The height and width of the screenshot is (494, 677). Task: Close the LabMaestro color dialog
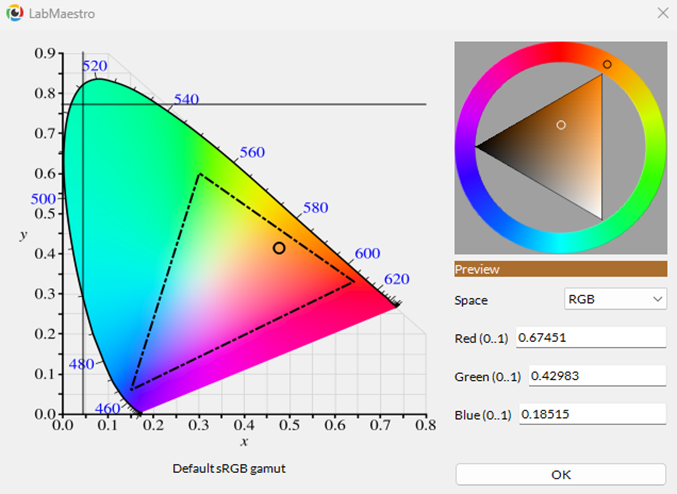(x=662, y=13)
